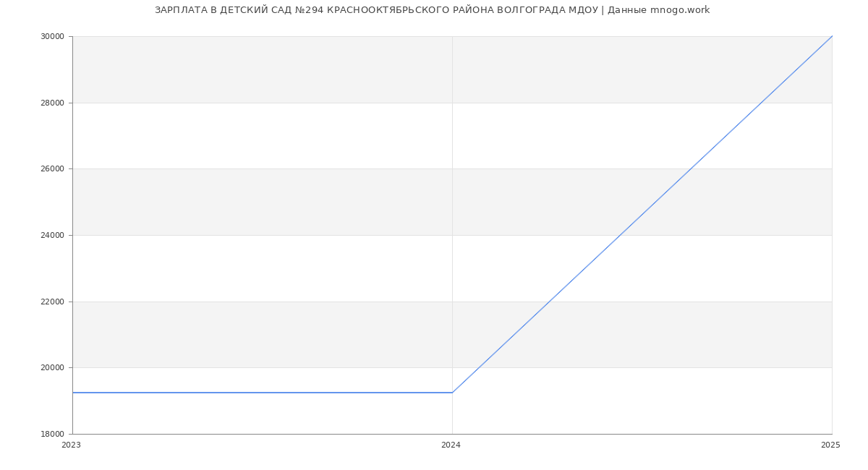Screen dimensions: 868x470
Task: Click the line's starting point at 2023
Action: tap(73, 393)
